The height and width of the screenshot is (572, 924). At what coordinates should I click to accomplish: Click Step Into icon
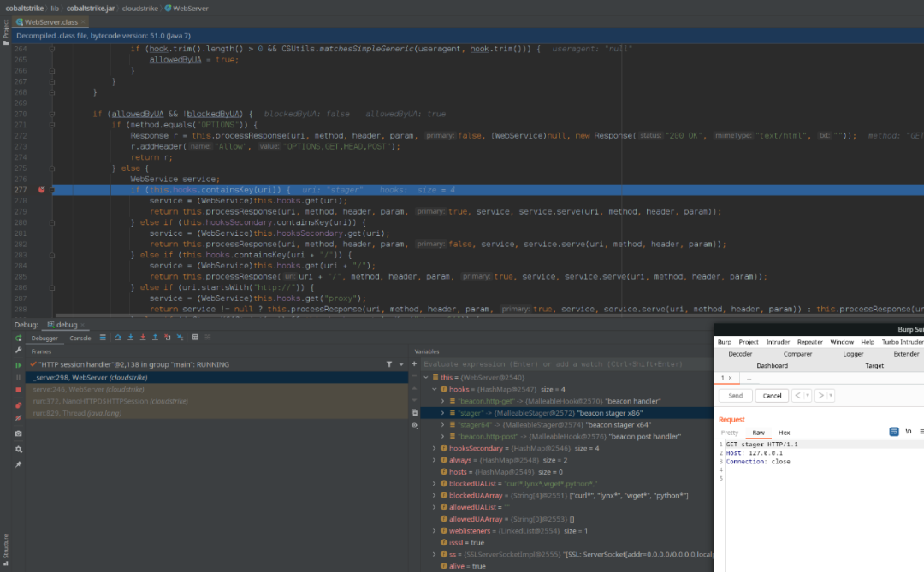coord(131,338)
